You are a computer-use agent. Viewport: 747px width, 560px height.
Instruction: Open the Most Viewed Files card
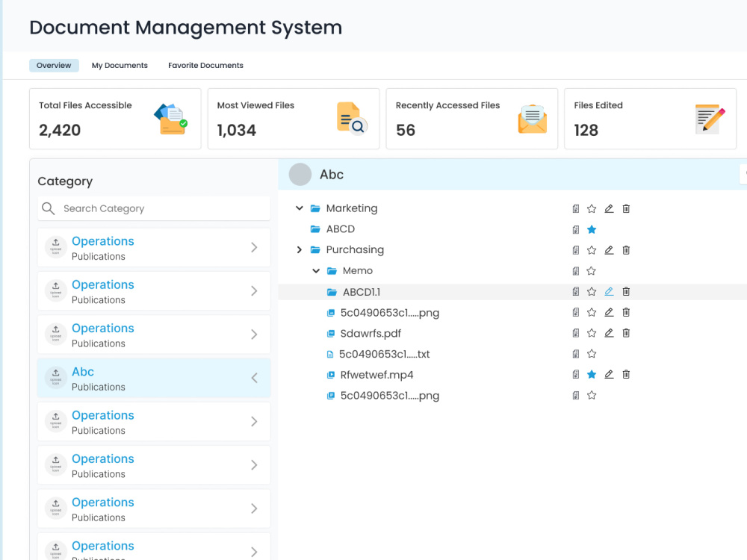coord(294,119)
